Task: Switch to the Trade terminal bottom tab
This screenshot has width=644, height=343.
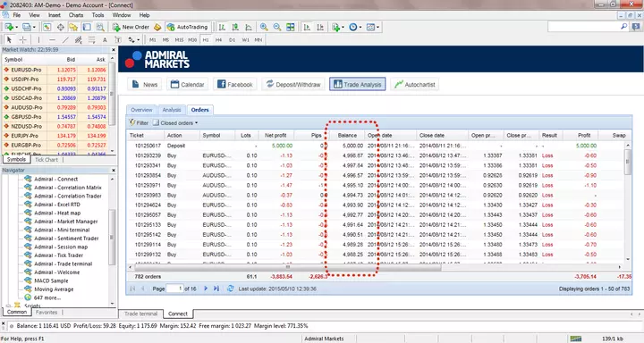Action: point(141,314)
